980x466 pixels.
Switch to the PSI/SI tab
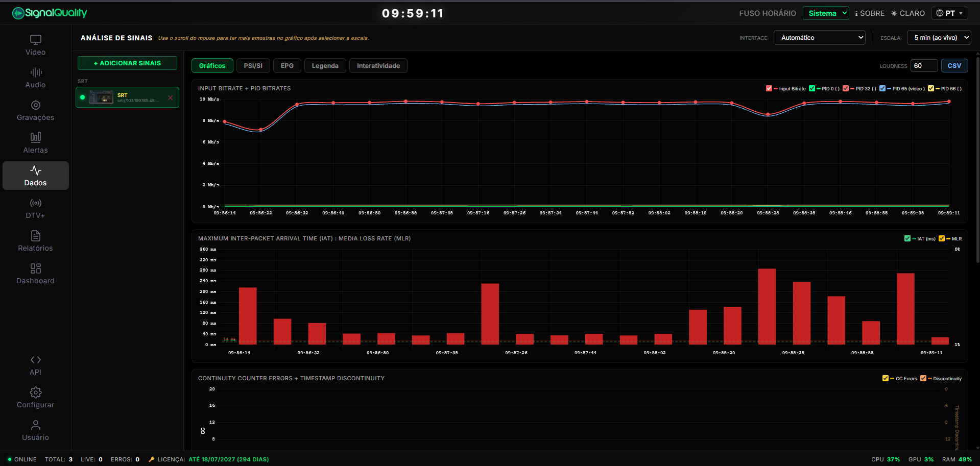click(x=253, y=65)
